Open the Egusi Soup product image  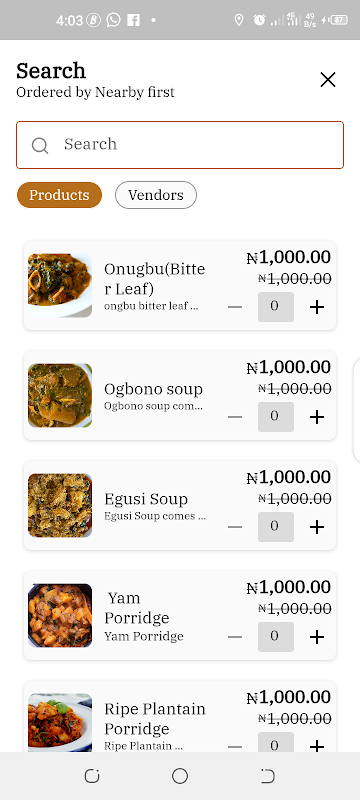click(x=60, y=506)
